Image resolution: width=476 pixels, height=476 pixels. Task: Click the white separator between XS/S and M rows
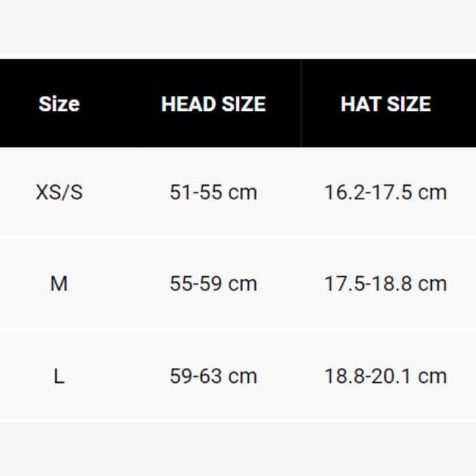click(x=238, y=237)
